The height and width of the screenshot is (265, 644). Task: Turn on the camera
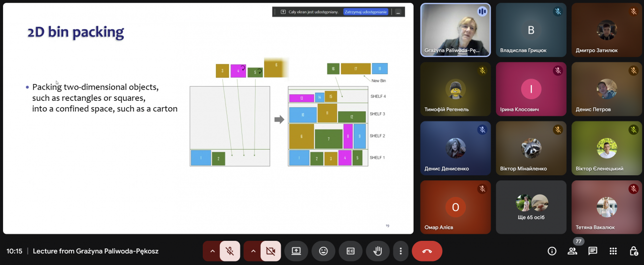click(270, 251)
